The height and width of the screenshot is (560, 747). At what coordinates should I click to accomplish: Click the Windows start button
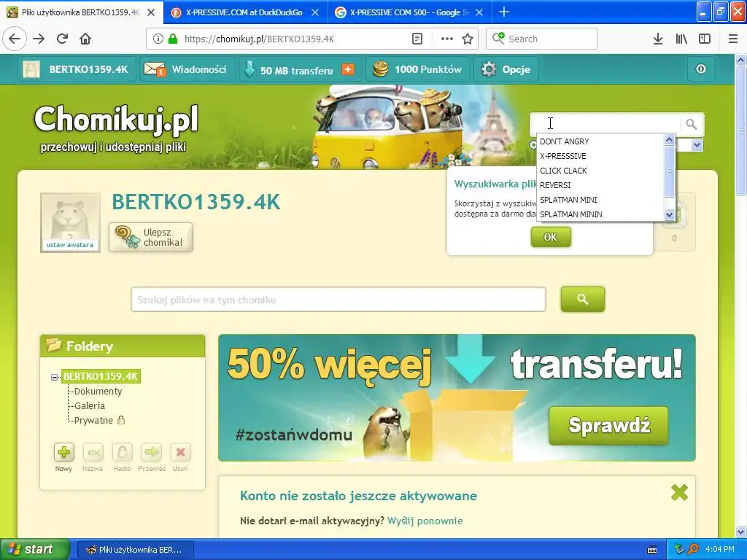34,550
